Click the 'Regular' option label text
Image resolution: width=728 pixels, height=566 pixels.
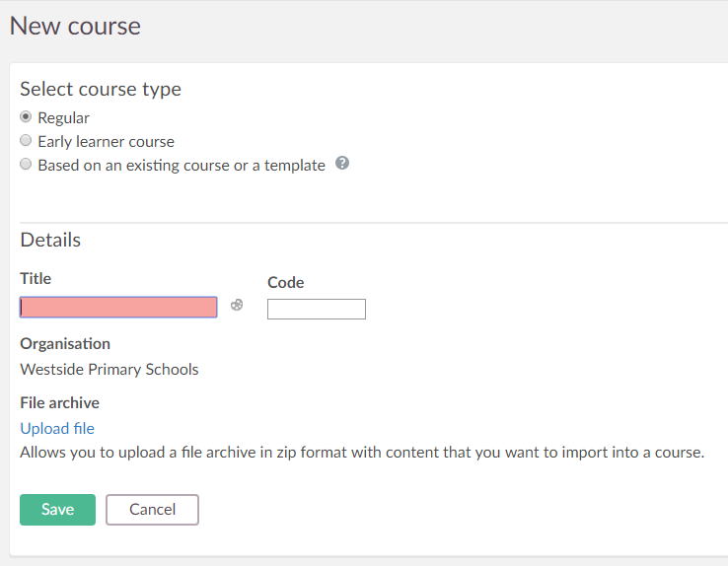point(63,118)
